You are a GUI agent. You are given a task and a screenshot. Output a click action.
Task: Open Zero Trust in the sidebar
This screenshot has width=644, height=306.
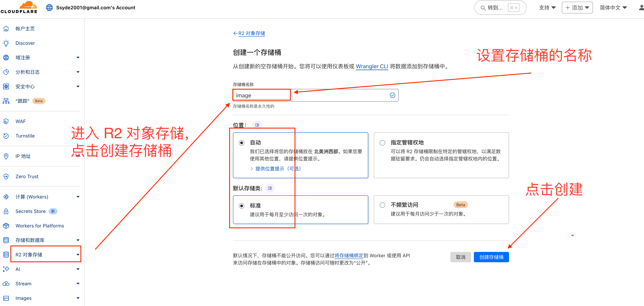point(27,176)
